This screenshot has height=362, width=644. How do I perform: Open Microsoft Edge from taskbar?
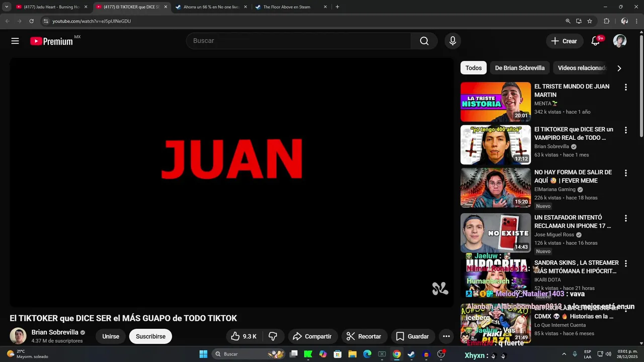[x=367, y=354]
